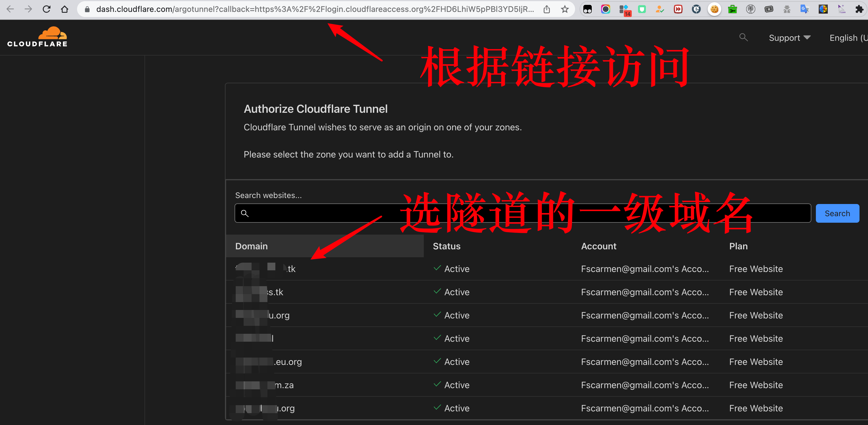
Task: Open orange person checkmark extension
Action: [x=660, y=9]
